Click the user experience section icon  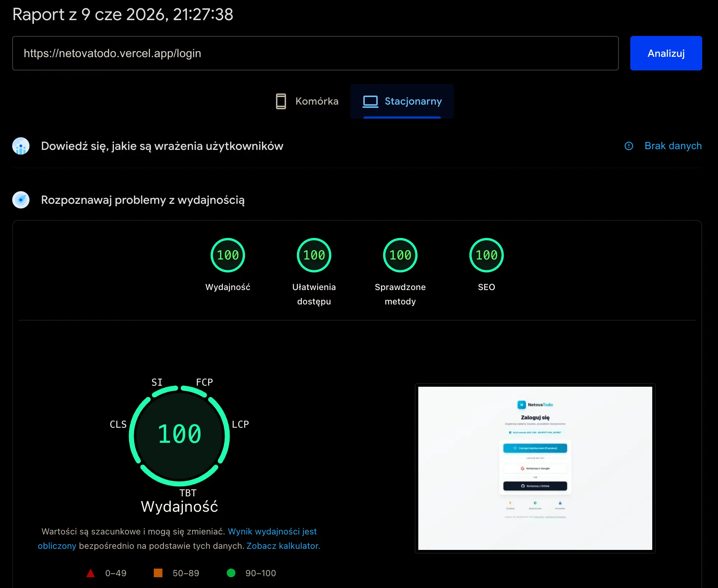point(21,146)
